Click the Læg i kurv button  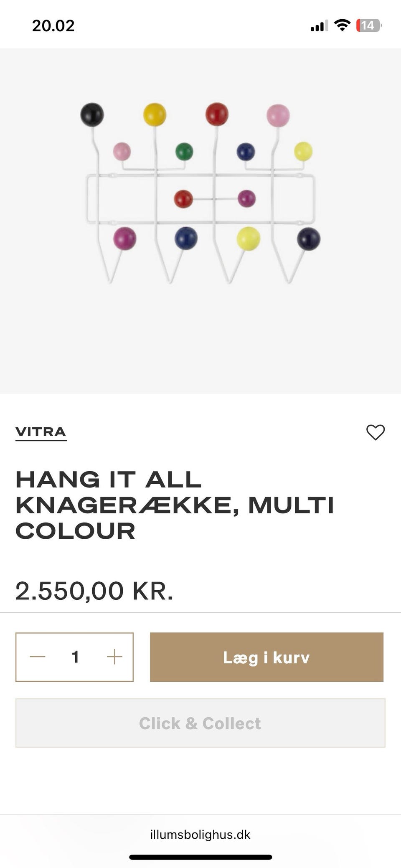click(x=266, y=657)
